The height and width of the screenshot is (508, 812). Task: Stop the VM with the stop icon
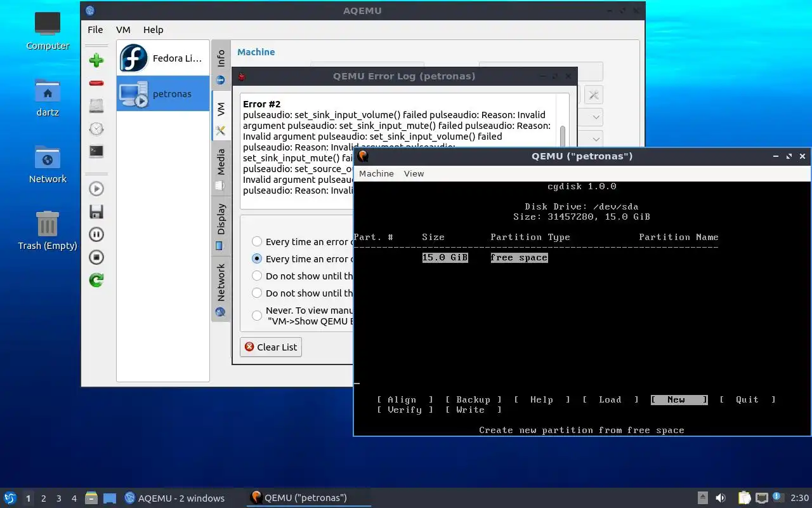(96, 257)
